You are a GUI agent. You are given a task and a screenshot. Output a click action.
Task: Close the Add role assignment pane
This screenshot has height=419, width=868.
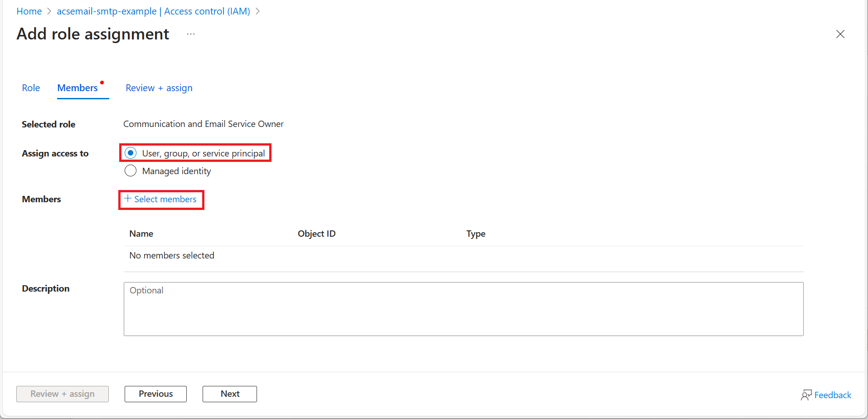tap(840, 34)
